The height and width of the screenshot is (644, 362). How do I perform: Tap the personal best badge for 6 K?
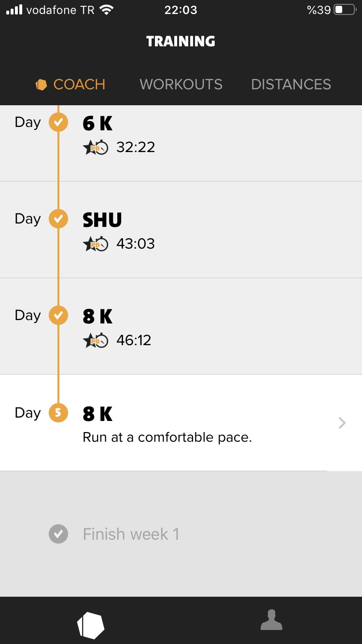click(96, 148)
